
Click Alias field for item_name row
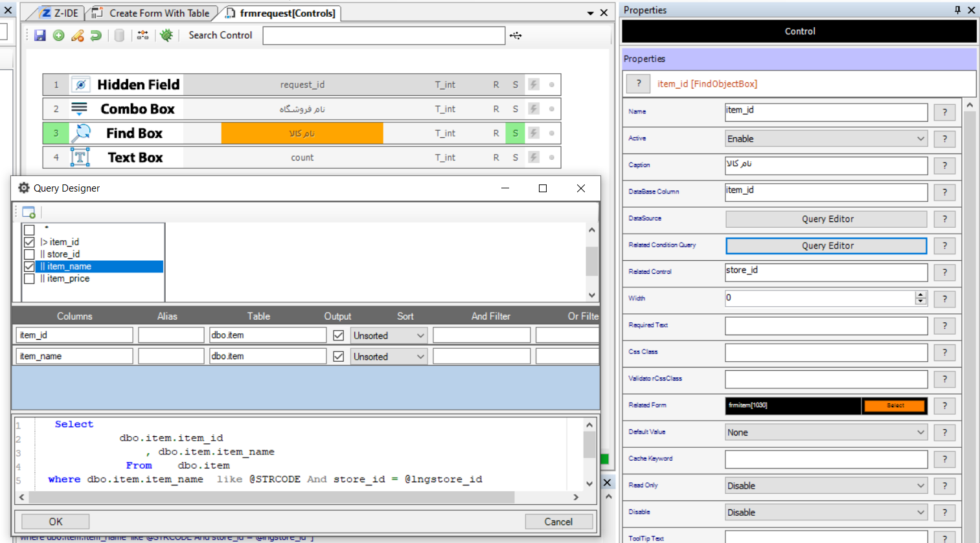point(171,357)
